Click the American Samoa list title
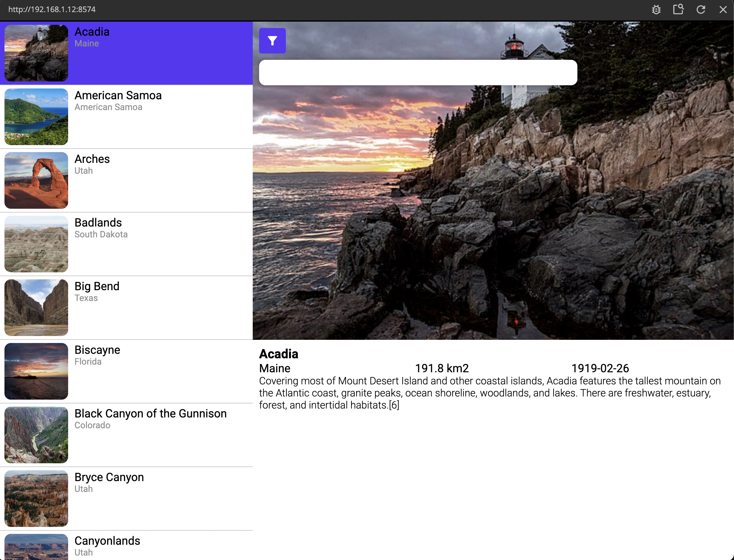This screenshot has width=734, height=560. coord(118,95)
